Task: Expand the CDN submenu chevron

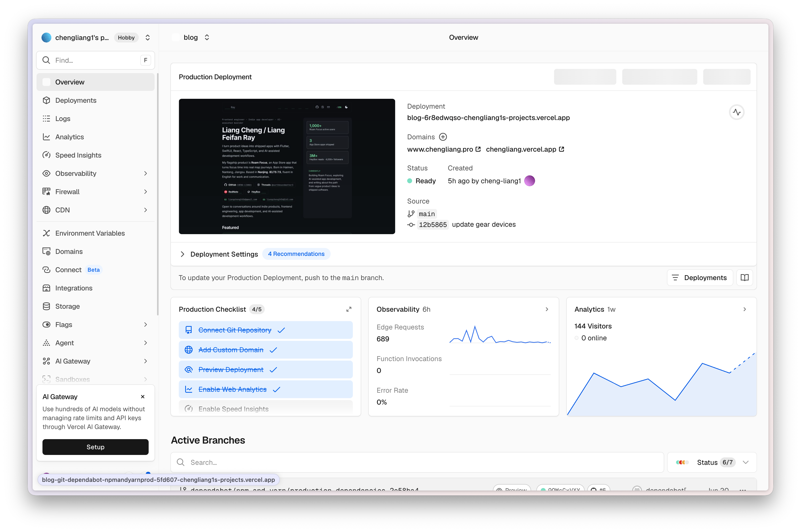Action: click(x=146, y=210)
